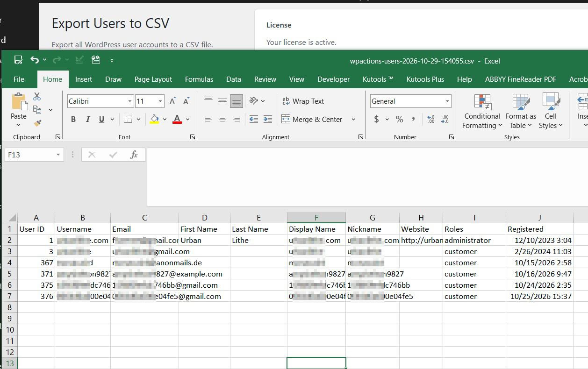This screenshot has width=588, height=369.
Task: Open the font size 11 dropdown
Action: click(x=160, y=101)
